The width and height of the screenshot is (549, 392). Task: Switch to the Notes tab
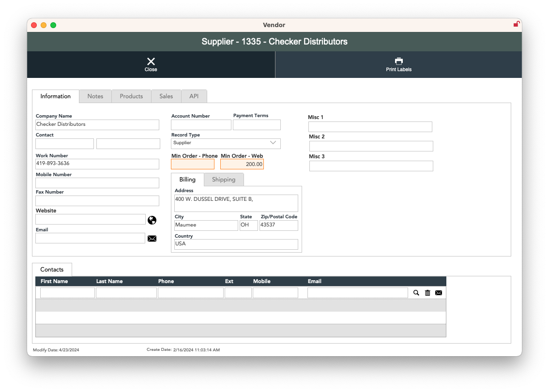coord(95,96)
